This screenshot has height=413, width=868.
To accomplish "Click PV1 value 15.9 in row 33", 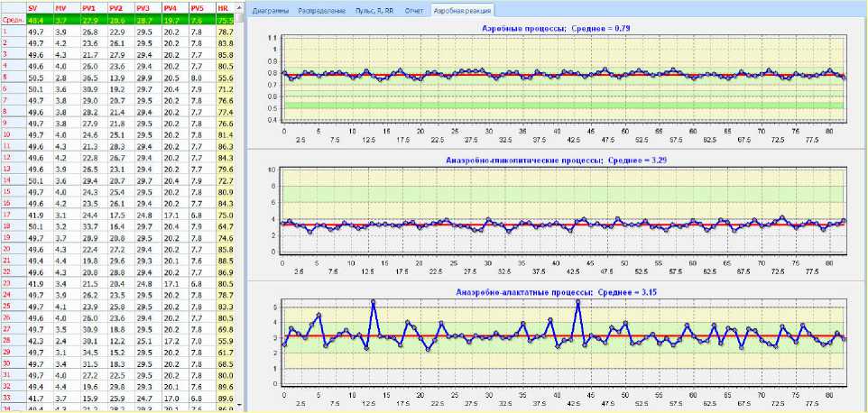I will (94, 398).
